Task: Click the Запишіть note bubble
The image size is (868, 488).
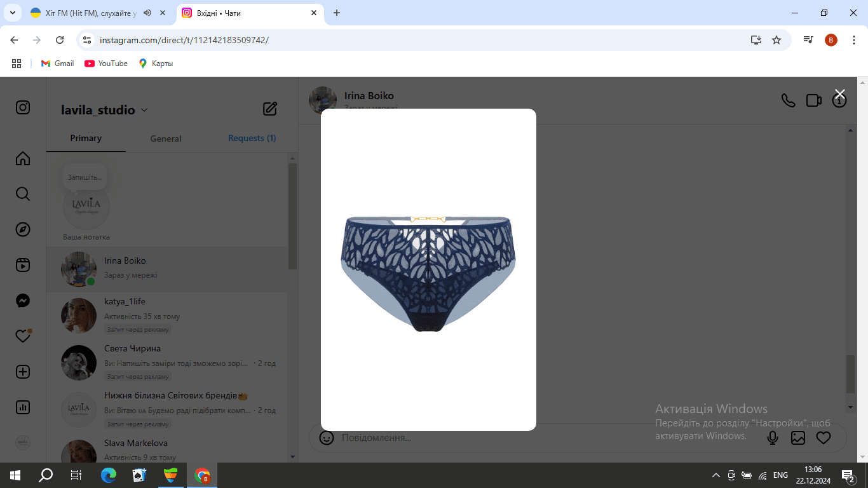Action: pyautogui.click(x=85, y=177)
